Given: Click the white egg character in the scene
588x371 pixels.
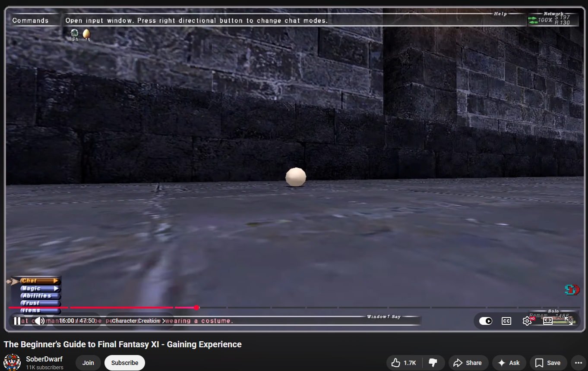Looking at the screenshot, I should (296, 177).
